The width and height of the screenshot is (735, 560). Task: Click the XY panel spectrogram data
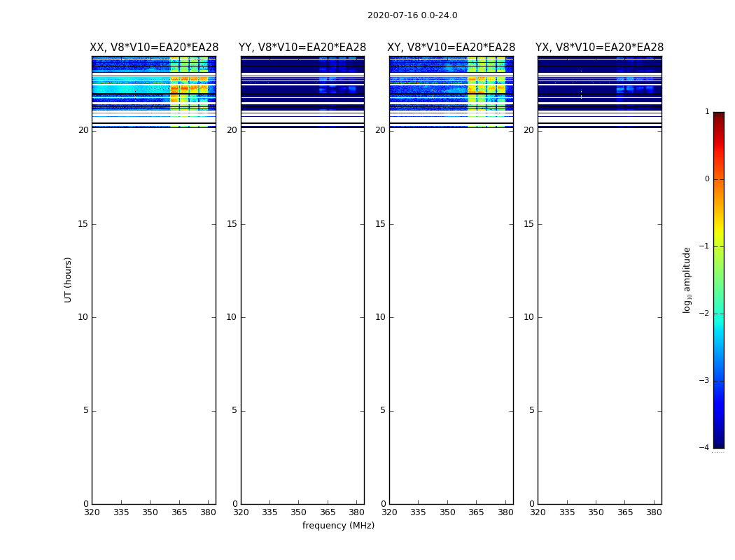(451, 92)
